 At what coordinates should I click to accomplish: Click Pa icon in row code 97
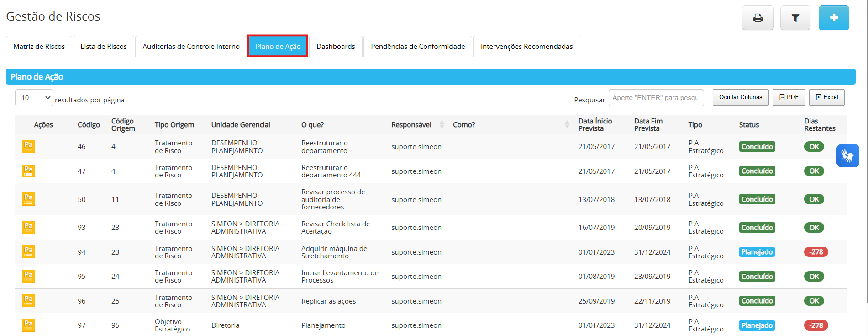(x=28, y=325)
